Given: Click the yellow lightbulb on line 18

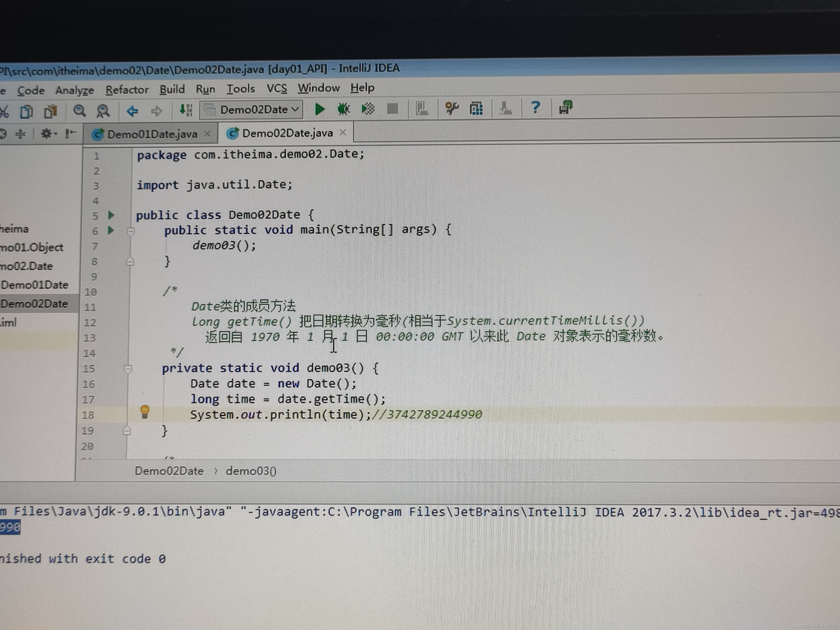Looking at the screenshot, I should tap(145, 412).
